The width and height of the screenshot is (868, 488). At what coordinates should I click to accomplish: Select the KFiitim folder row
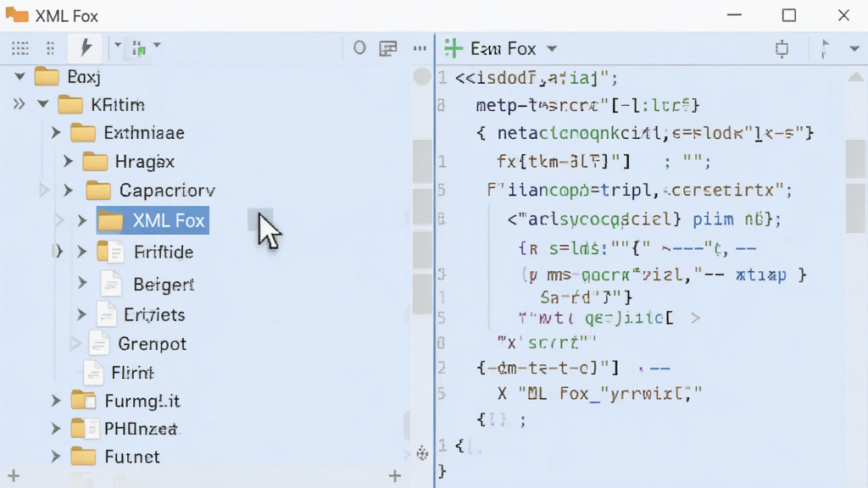click(102, 104)
